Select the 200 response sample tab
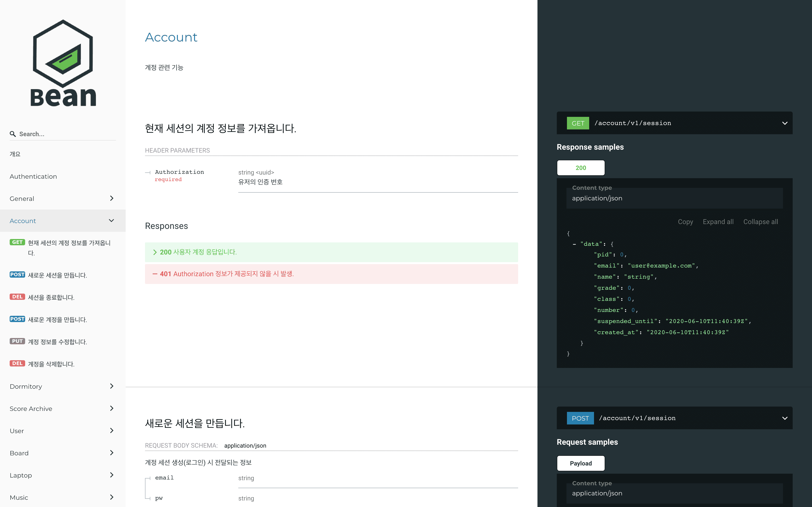 pyautogui.click(x=580, y=168)
